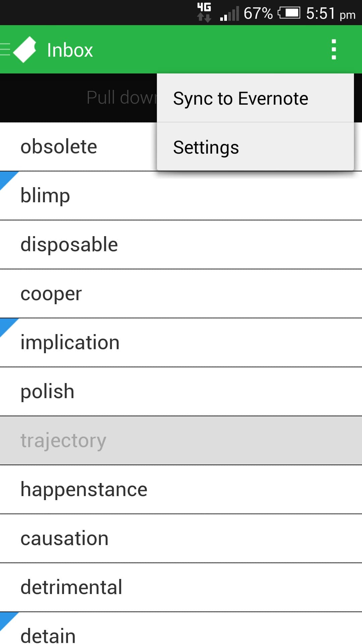Open the hamburger navigation drawer icon
Viewport: 362px width, 644px height.
5,50
